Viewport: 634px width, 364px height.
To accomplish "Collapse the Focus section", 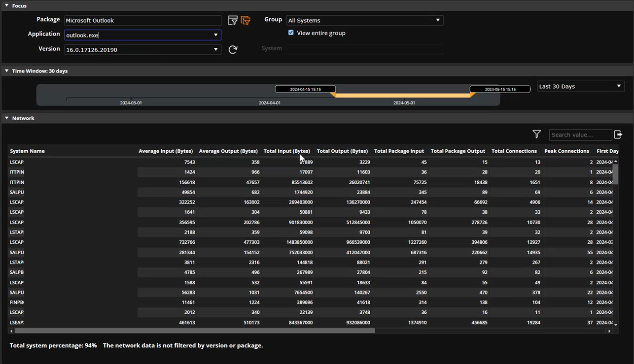I will click(7, 5).
